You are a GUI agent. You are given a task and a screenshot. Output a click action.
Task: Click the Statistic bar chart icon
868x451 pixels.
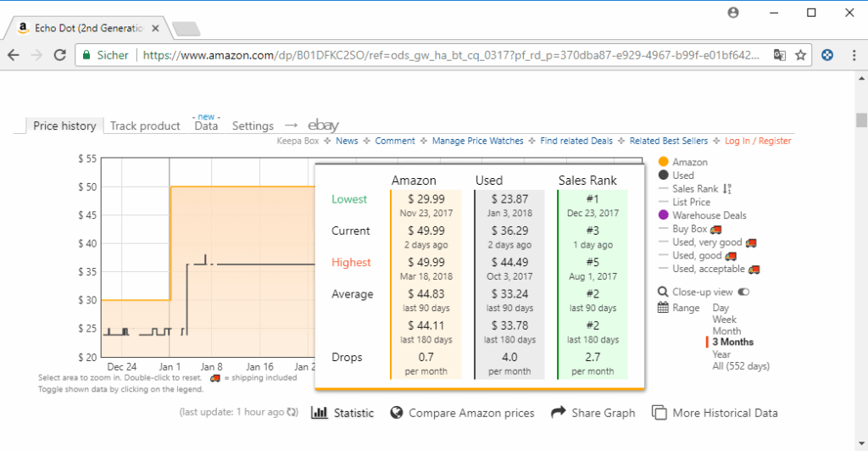click(x=319, y=412)
